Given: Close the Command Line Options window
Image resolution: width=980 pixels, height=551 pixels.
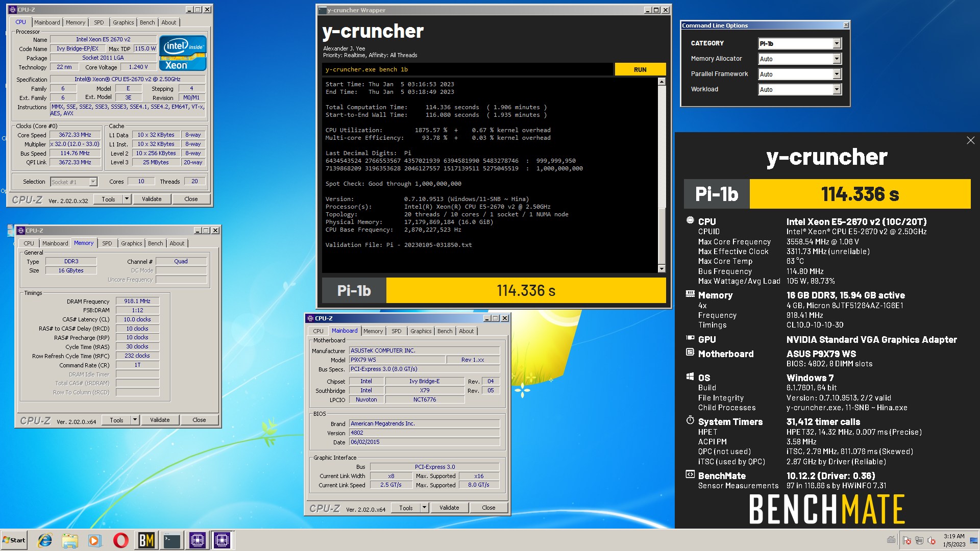Looking at the screenshot, I should tap(846, 25).
